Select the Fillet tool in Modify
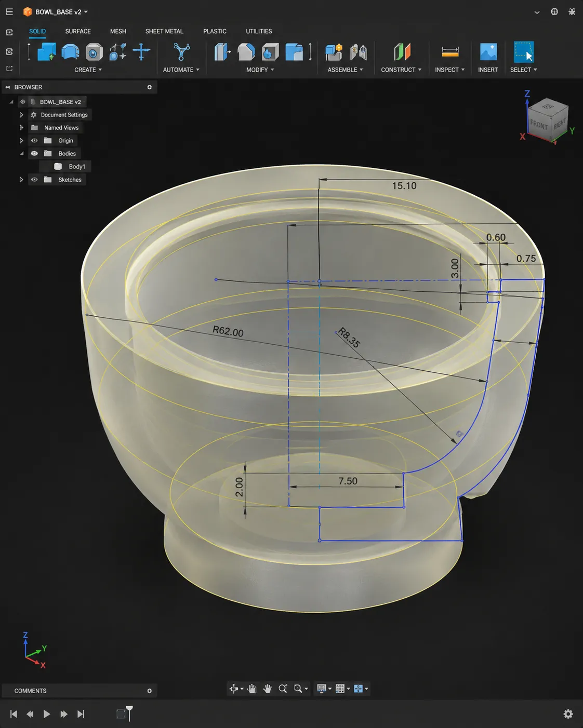The image size is (583, 728). tap(246, 52)
